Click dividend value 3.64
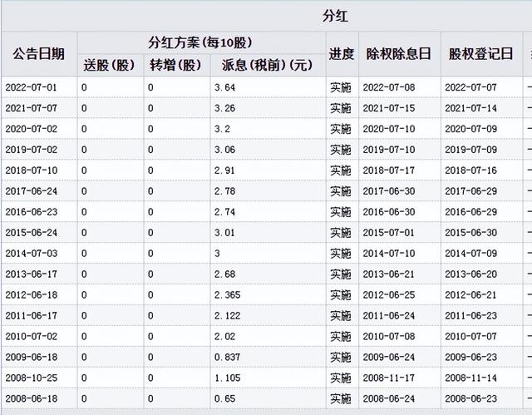 pos(224,87)
